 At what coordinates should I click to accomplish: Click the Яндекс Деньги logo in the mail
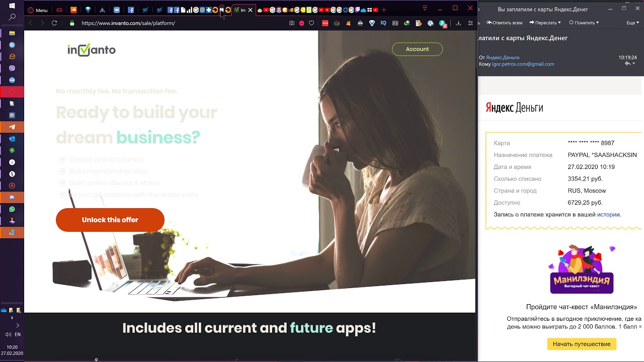click(514, 108)
